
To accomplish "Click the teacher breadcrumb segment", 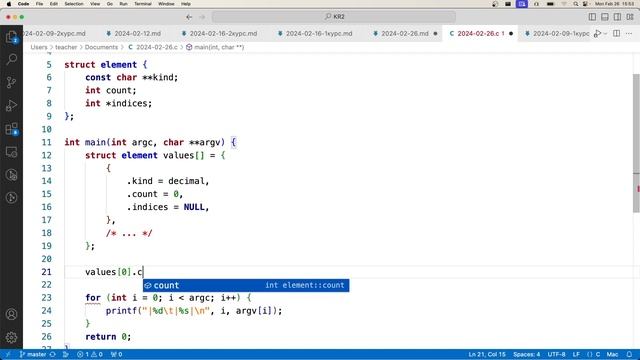I will [66, 47].
